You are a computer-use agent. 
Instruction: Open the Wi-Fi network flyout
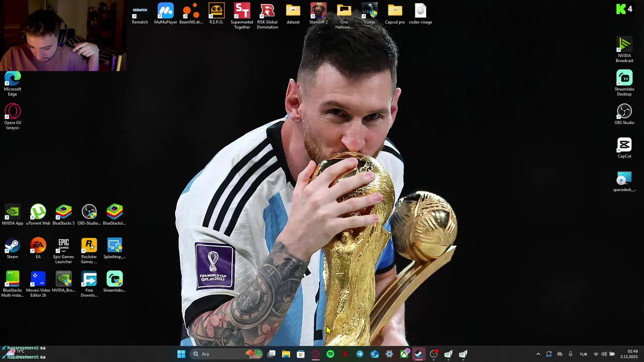pos(596,354)
